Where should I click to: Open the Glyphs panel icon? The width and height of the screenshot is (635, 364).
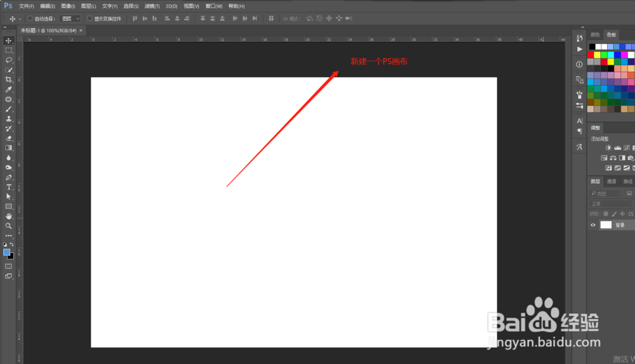point(580,147)
